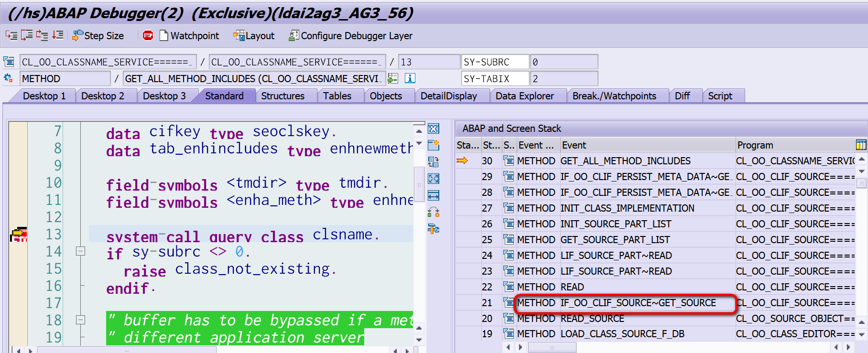The image size is (868, 353).
Task: Open the Objects tab
Action: click(386, 96)
